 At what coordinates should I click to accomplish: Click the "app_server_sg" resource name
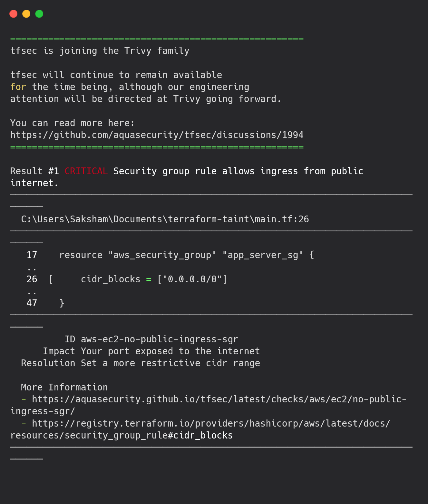tap(263, 255)
